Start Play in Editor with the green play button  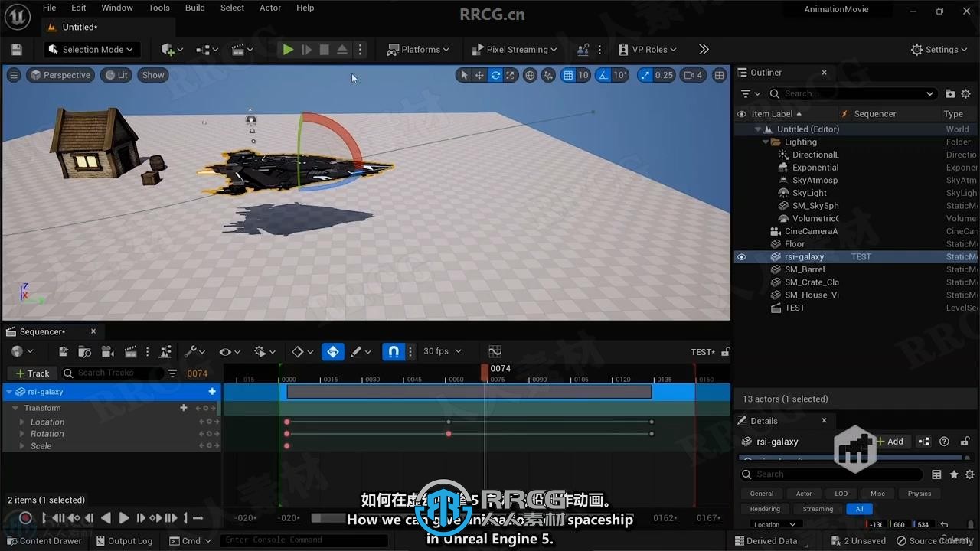288,49
